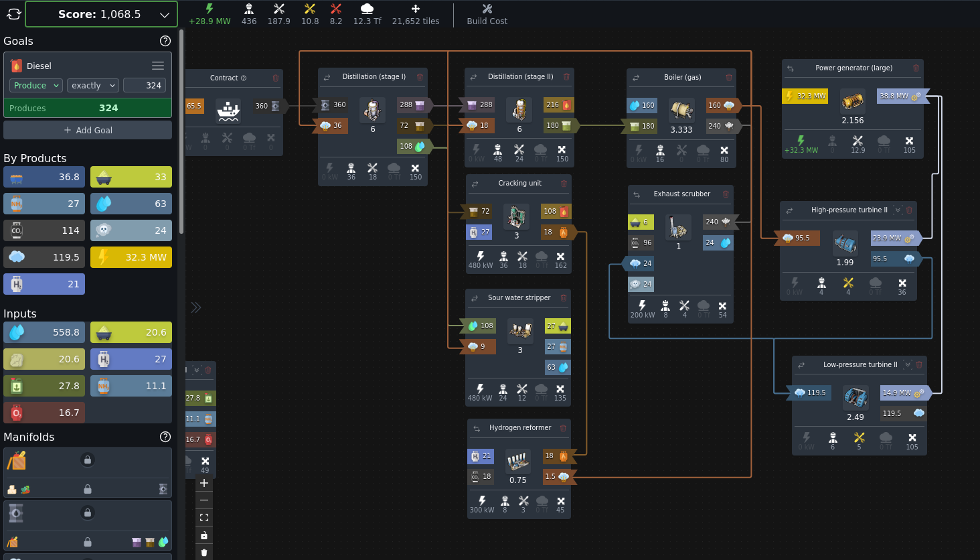Toggle the canvas lock button
Screen dimensions: 980x560
[204, 535]
